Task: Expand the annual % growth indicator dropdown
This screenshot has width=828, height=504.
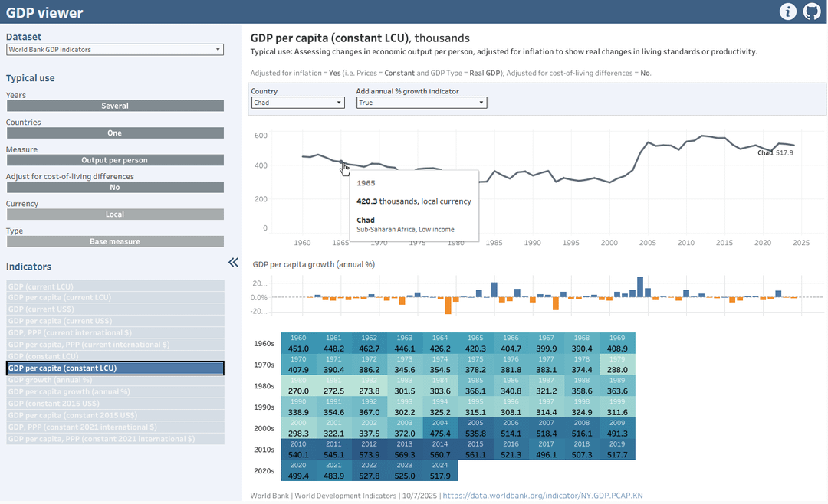Action: click(421, 103)
